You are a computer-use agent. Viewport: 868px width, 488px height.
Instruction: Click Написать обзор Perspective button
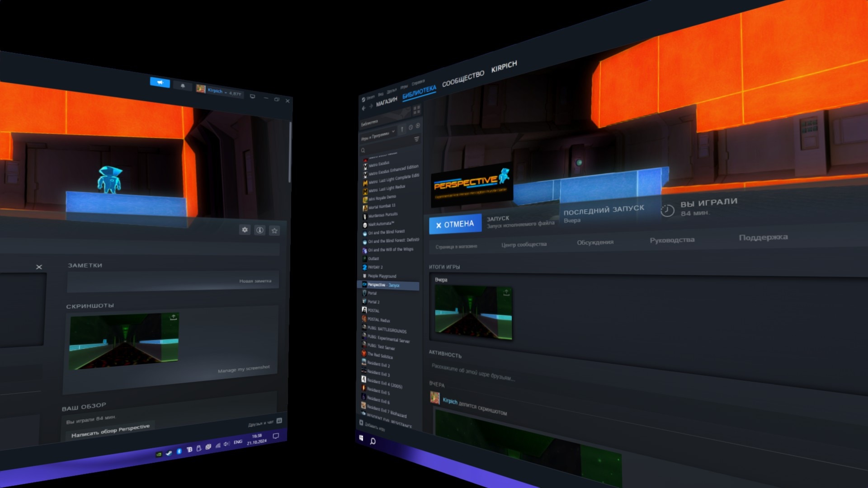tap(110, 431)
